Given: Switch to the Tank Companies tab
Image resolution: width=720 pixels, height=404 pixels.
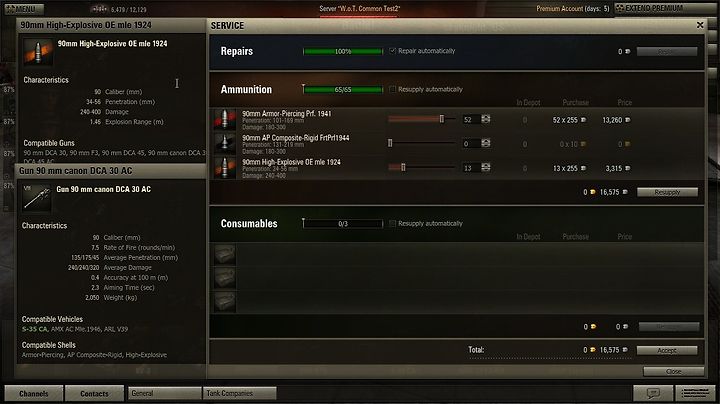Looking at the screenshot, I should point(239,393).
